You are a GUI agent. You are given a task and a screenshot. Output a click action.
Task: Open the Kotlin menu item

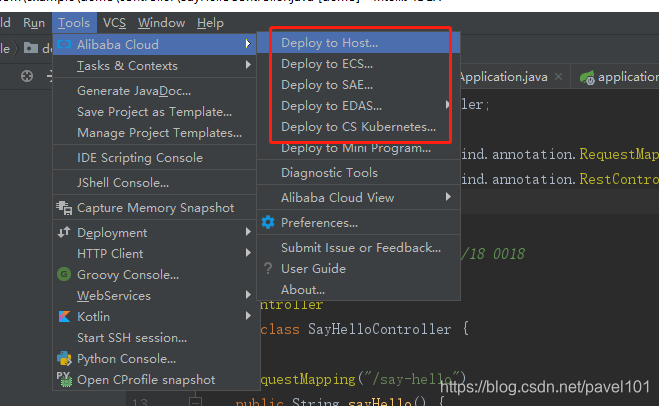(x=155, y=317)
